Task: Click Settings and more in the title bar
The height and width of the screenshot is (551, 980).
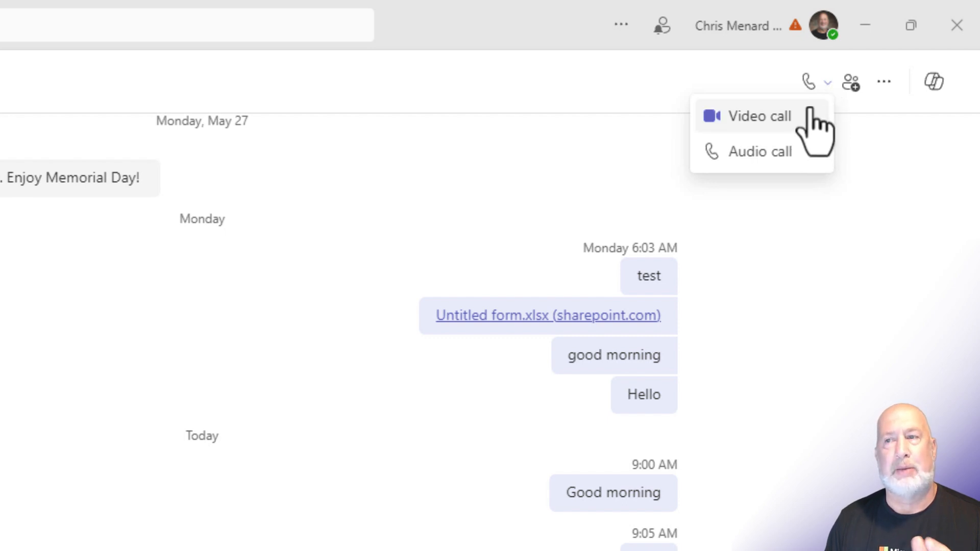Action: pos(621,24)
